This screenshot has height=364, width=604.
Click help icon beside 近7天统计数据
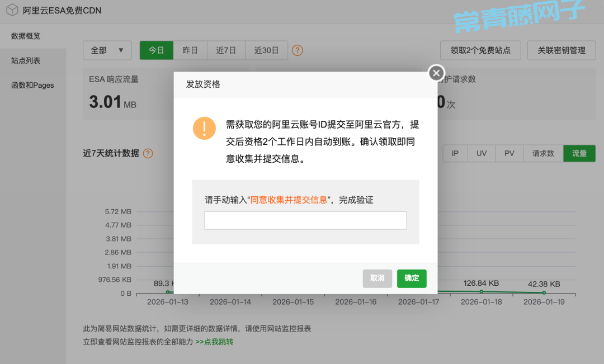(148, 153)
